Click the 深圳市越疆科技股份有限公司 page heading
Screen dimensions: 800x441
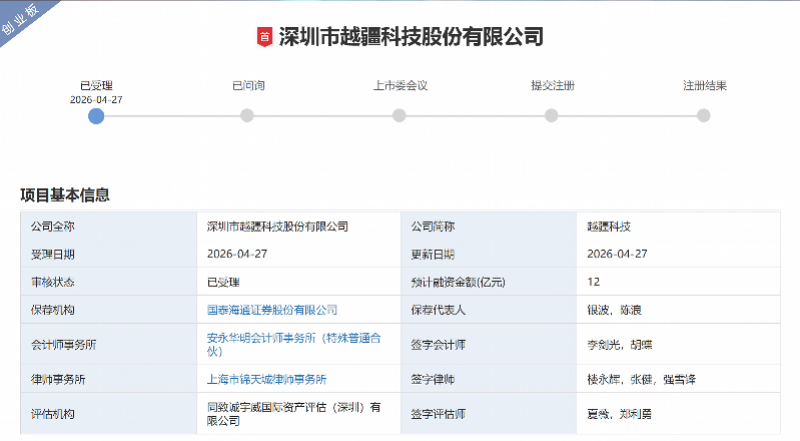coord(410,38)
